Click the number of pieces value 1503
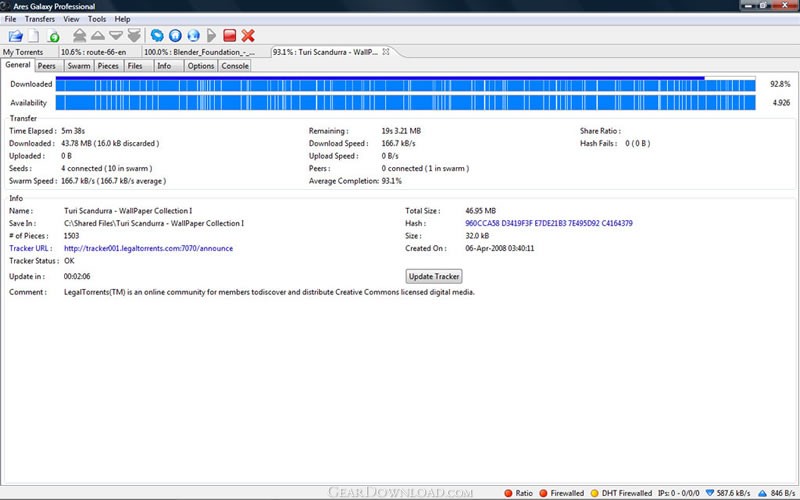This screenshot has height=500, width=800. coord(71,236)
